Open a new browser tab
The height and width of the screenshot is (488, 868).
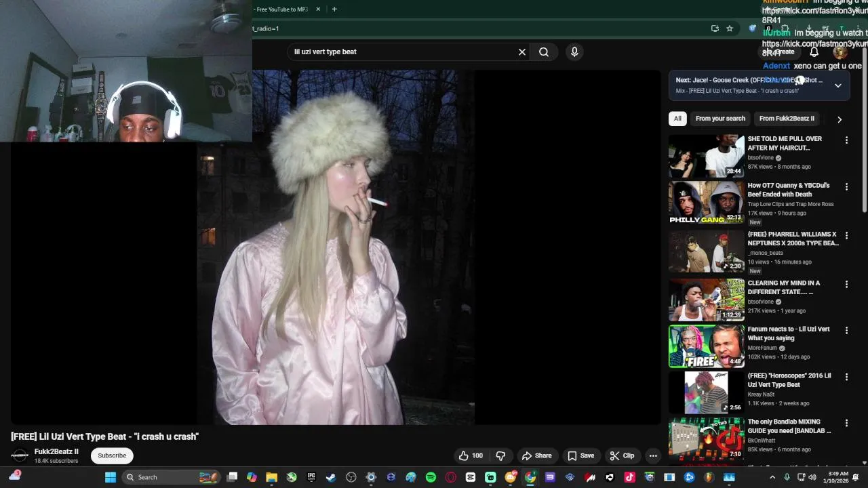coord(334,9)
